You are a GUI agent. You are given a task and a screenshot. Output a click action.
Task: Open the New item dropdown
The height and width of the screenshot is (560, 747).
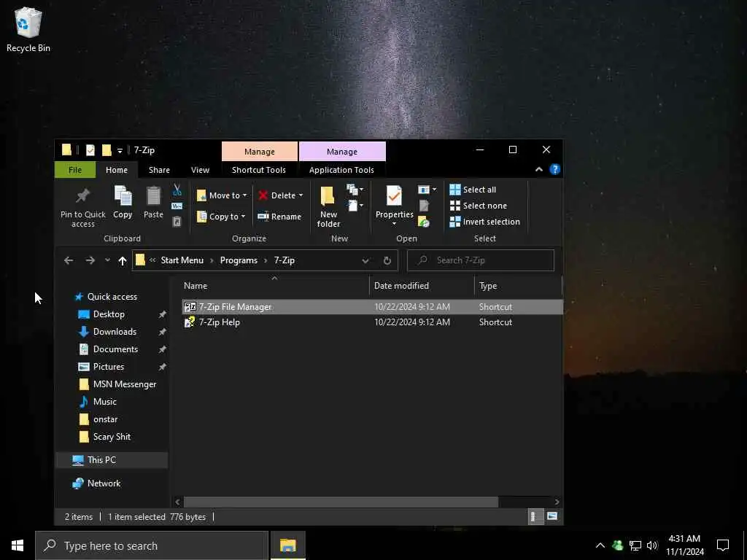click(x=355, y=190)
